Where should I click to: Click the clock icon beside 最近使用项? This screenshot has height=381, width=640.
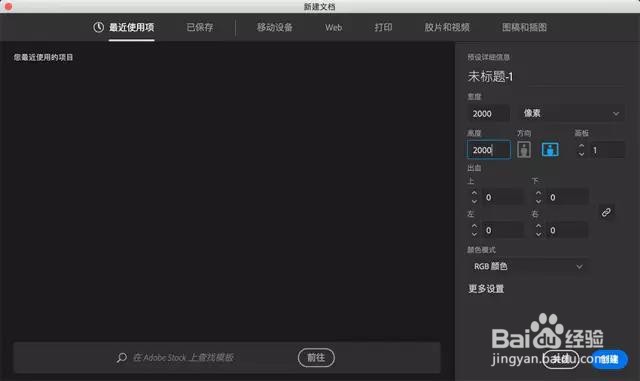[98, 27]
